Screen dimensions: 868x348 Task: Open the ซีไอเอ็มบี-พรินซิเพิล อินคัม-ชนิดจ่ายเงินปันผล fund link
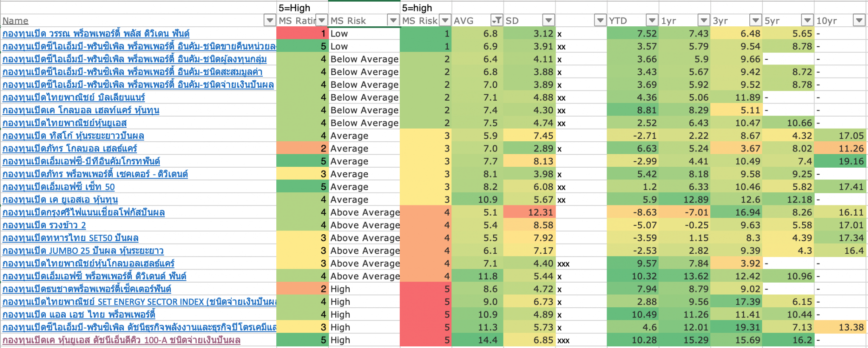(138, 84)
